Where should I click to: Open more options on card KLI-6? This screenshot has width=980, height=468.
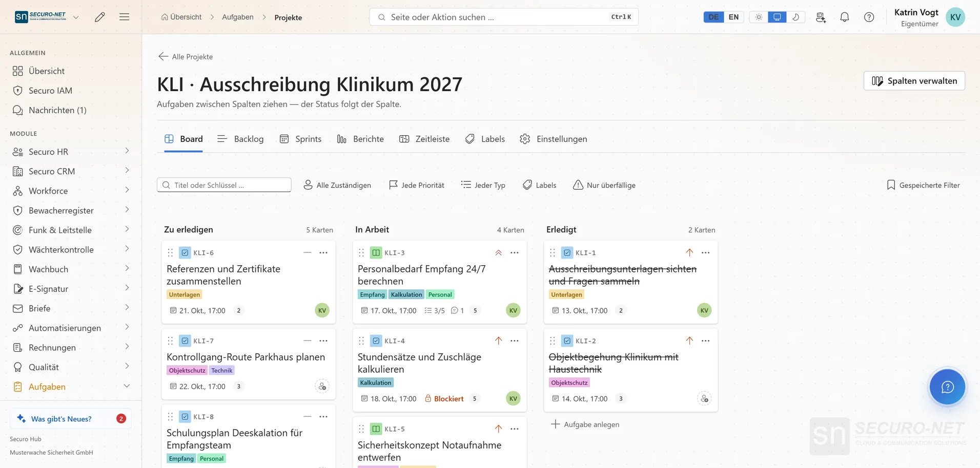click(x=323, y=252)
